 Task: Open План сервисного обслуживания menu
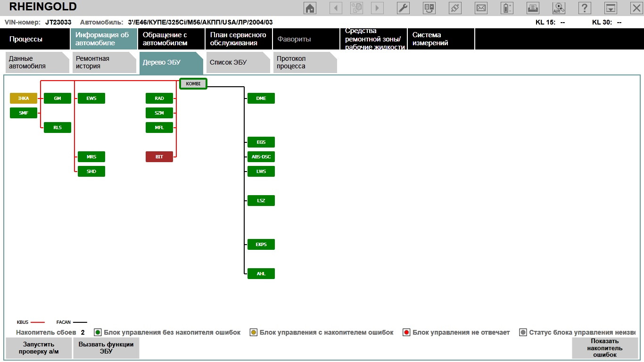click(239, 39)
